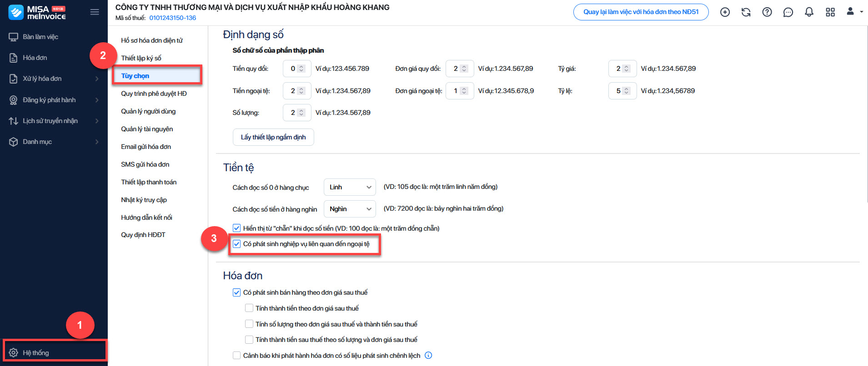The width and height of the screenshot is (868, 366).
Task: Open Cách đọc số 0 ở hàng chục dropdown
Action: (x=350, y=187)
